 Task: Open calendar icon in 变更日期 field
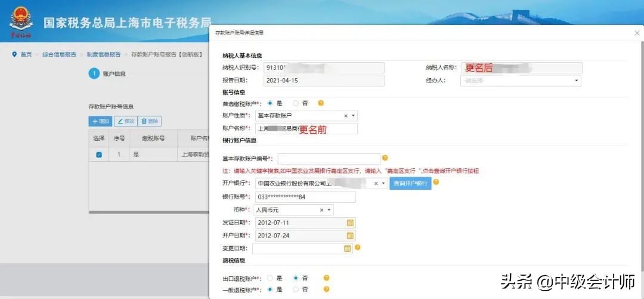347,248
